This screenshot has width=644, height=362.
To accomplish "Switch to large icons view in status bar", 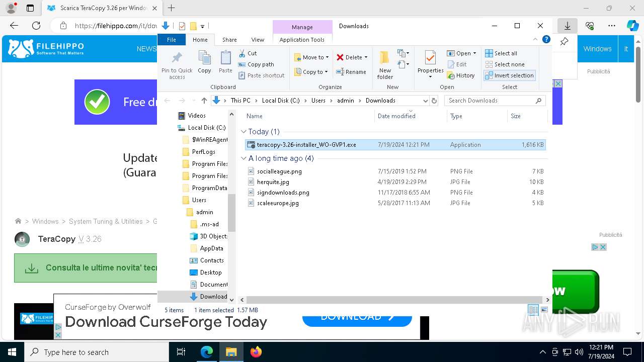I will point(544,310).
